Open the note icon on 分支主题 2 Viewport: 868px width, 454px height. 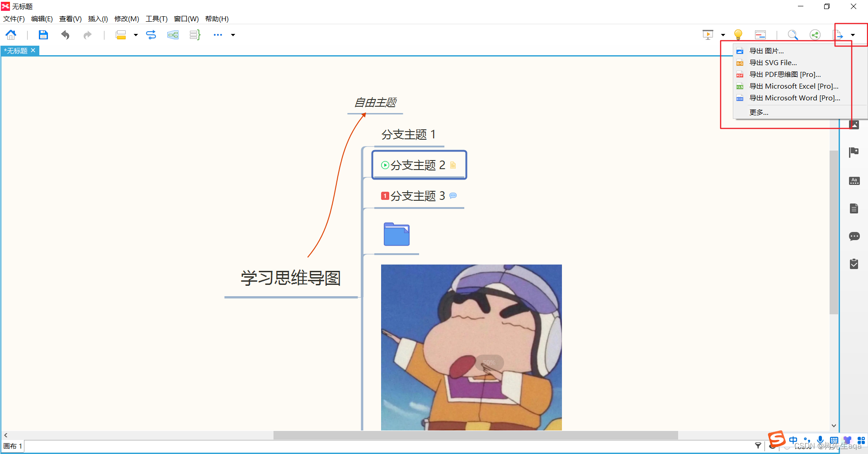tap(453, 165)
